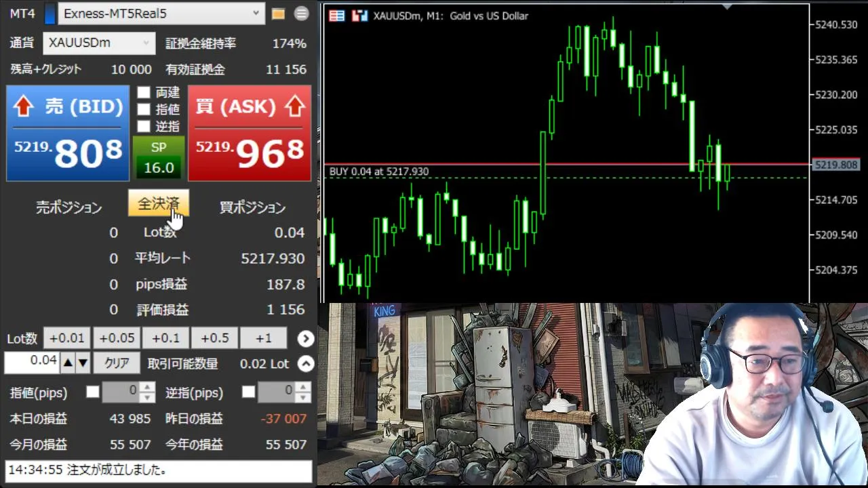Screen dimensions: 868x488
Task: Add +0.5 to lot size
Action: 215,338
